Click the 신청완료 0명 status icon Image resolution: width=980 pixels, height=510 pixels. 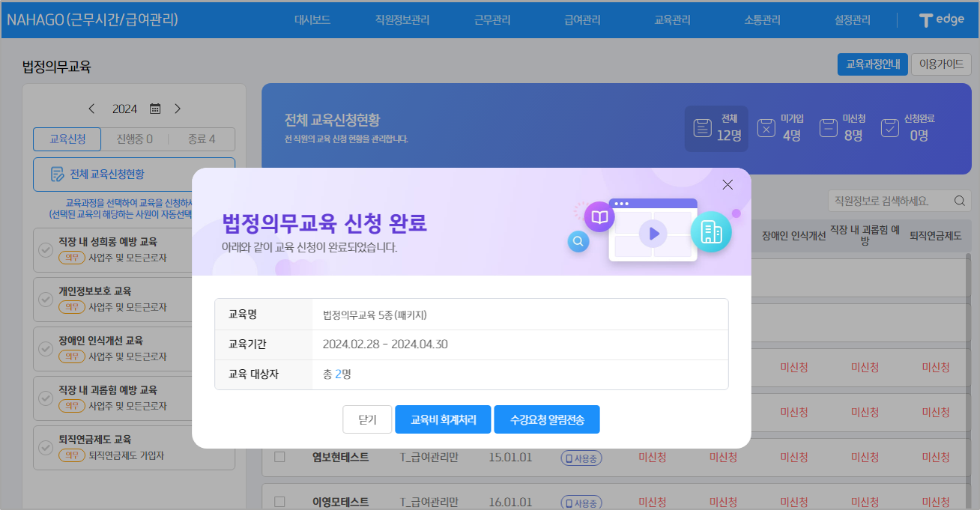[889, 128]
